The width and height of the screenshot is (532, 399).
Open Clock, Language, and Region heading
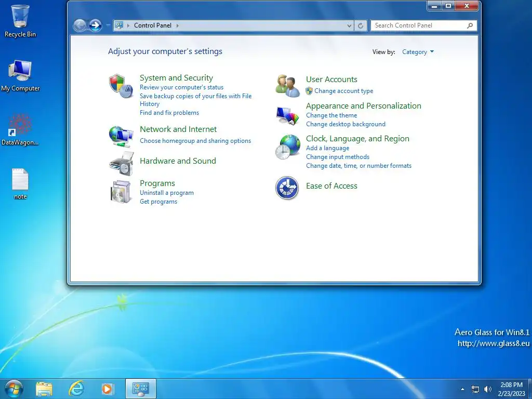[357, 138]
